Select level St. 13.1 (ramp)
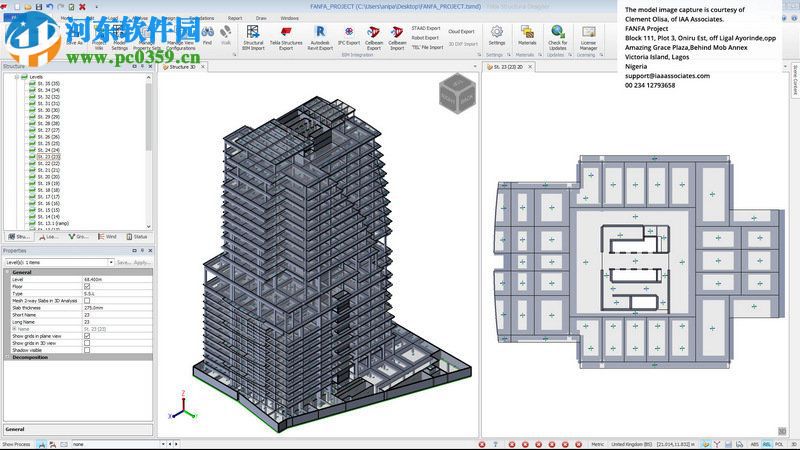The height and width of the screenshot is (450, 800). 53,223
